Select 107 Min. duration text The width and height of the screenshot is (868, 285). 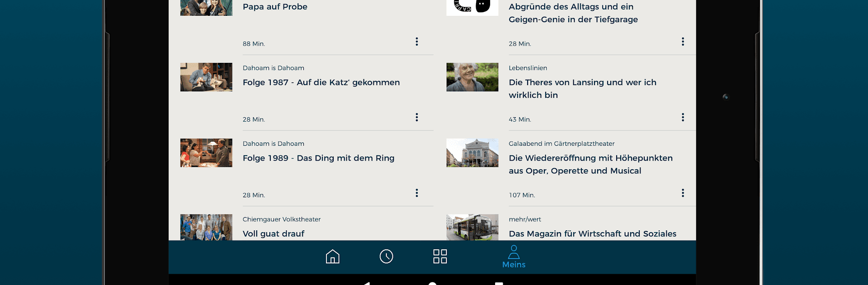[522, 195]
